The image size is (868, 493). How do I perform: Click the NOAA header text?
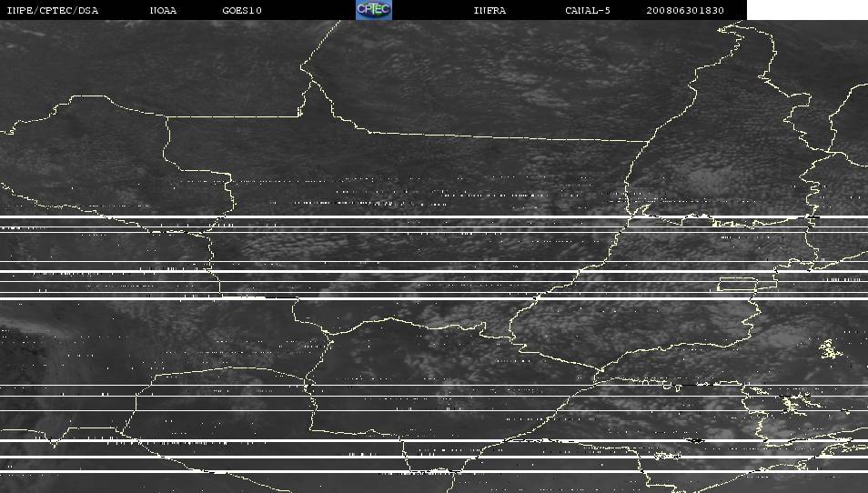[163, 11]
